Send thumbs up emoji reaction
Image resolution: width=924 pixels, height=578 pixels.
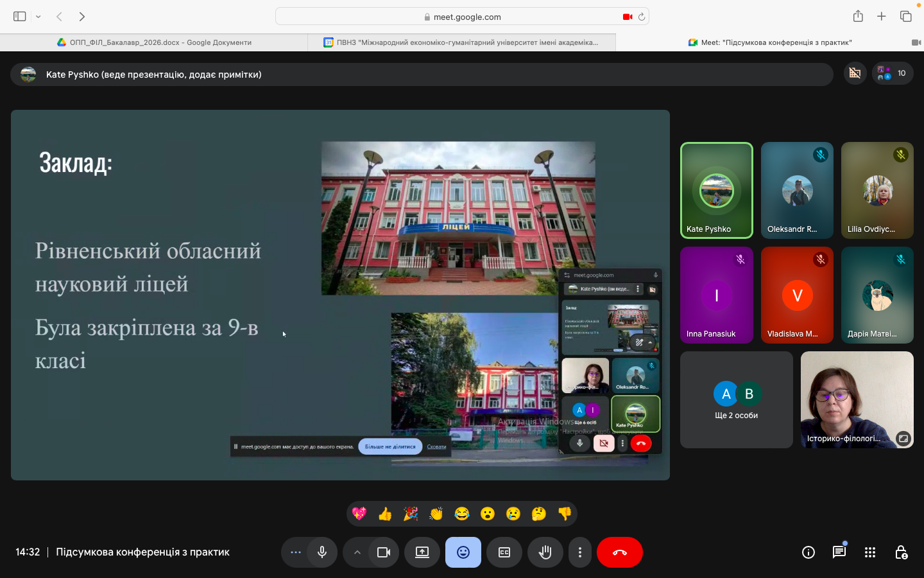[385, 514]
